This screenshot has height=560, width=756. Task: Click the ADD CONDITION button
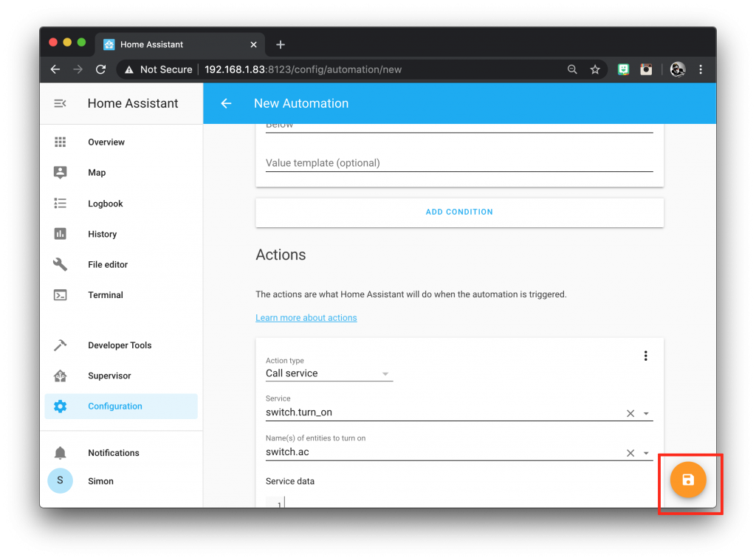[459, 212]
